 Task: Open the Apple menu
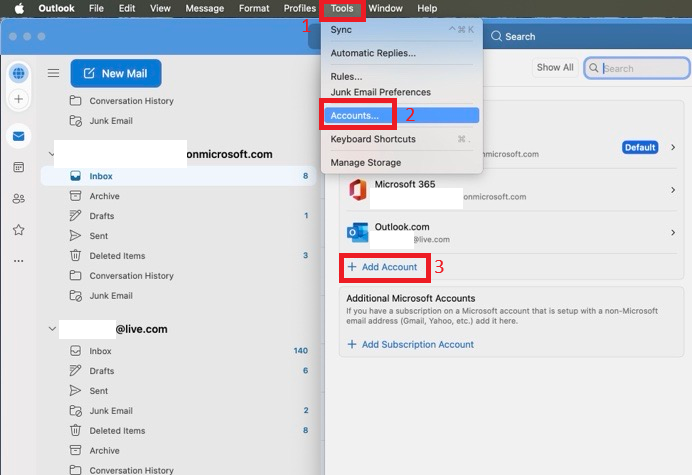pos(19,8)
